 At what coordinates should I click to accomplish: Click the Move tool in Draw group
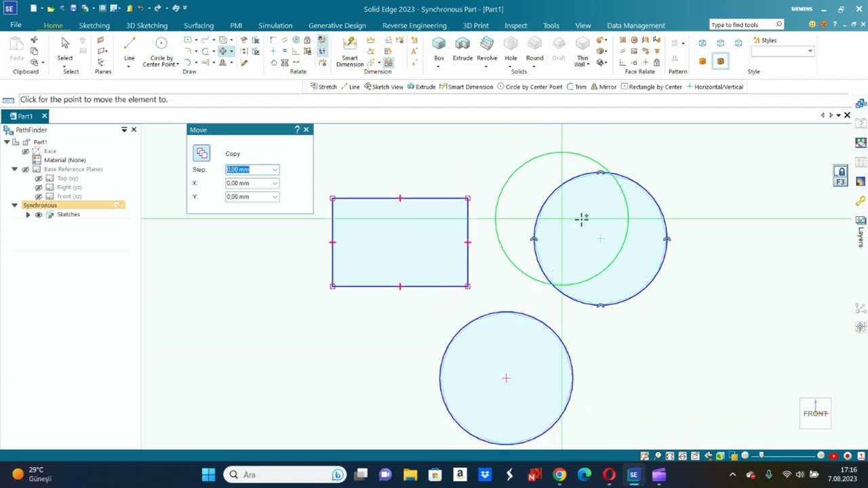point(222,51)
